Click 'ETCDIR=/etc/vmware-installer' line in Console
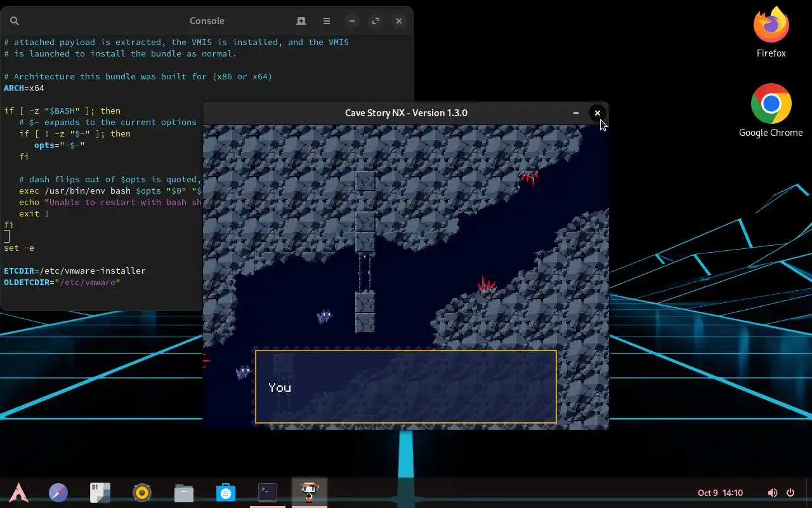 tap(75, 271)
